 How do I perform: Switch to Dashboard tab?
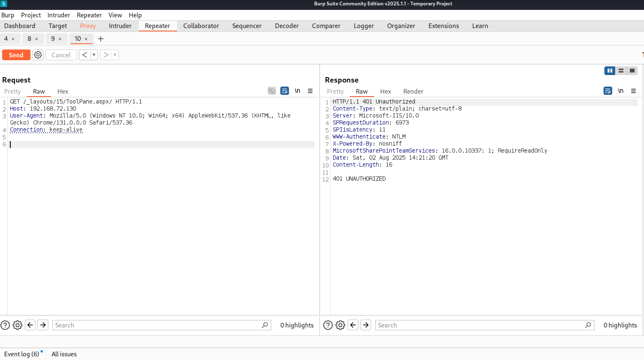20,26
